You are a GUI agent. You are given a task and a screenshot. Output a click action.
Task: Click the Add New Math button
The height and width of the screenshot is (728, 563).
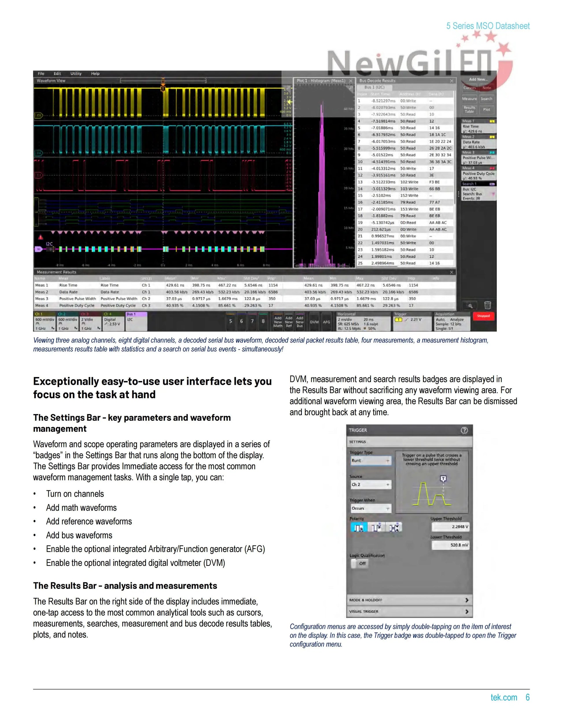pos(277,322)
